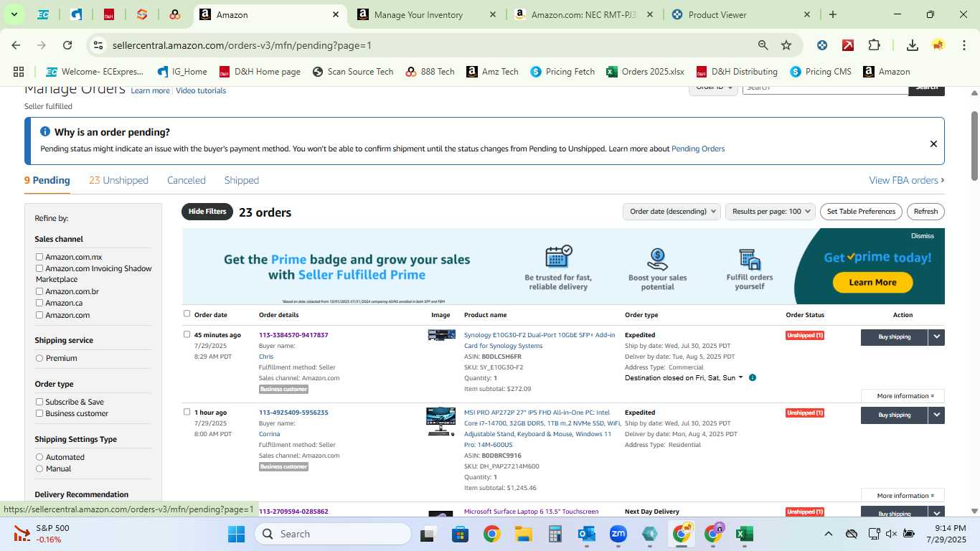
Task: Click Set Table Preferences button
Action: pyautogui.click(x=861, y=212)
